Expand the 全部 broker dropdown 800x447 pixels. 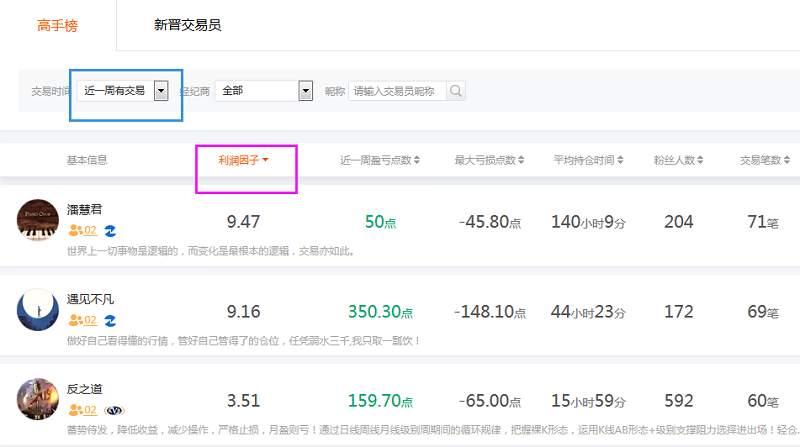[264, 91]
